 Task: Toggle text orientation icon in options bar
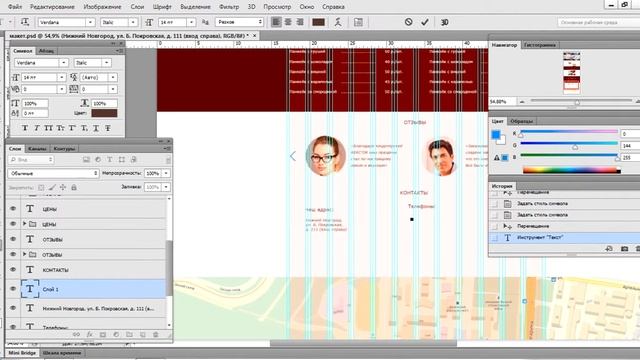coord(25,22)
